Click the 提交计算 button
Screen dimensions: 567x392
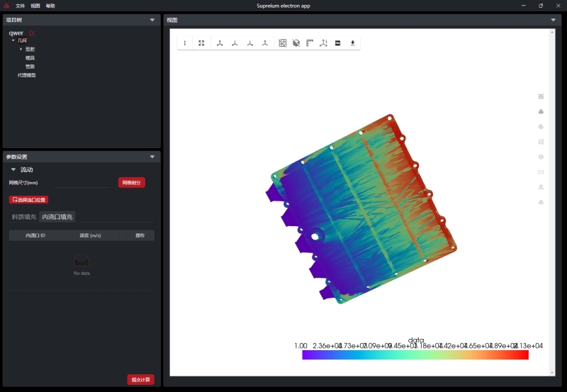pyautogui.click(x=140, y=380)
